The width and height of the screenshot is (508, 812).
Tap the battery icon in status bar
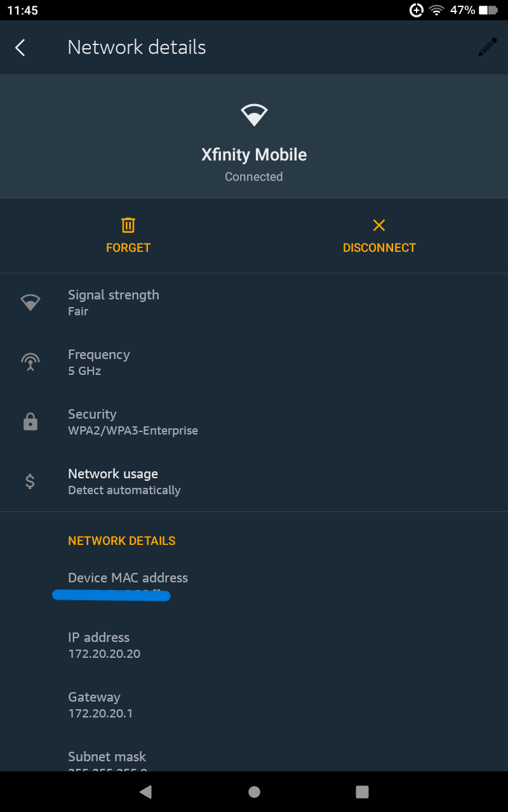tap(488, 10)
